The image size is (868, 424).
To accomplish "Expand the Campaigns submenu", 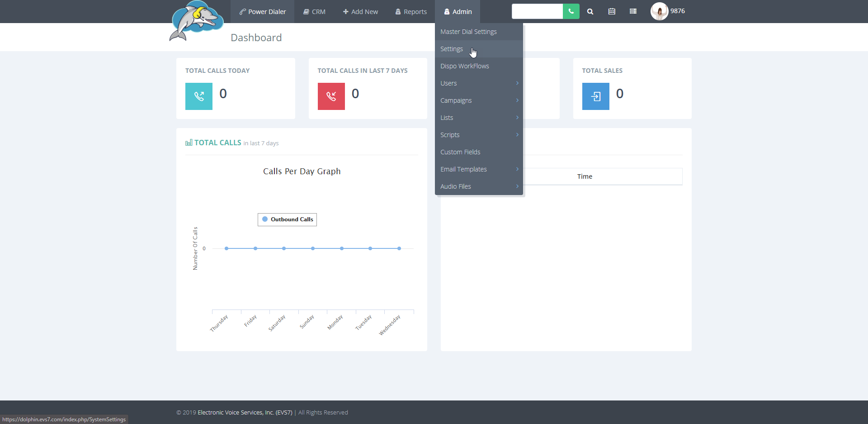I will (x=479, y=100).
